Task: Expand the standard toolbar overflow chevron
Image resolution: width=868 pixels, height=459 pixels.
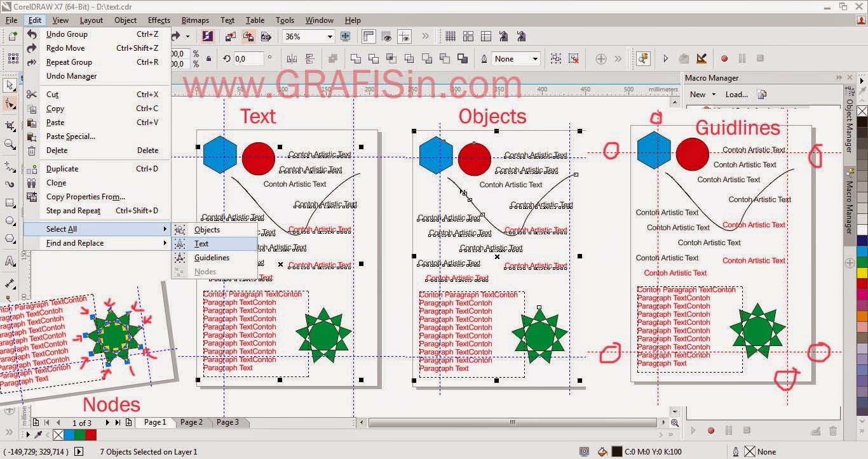Action: (425, 37)
